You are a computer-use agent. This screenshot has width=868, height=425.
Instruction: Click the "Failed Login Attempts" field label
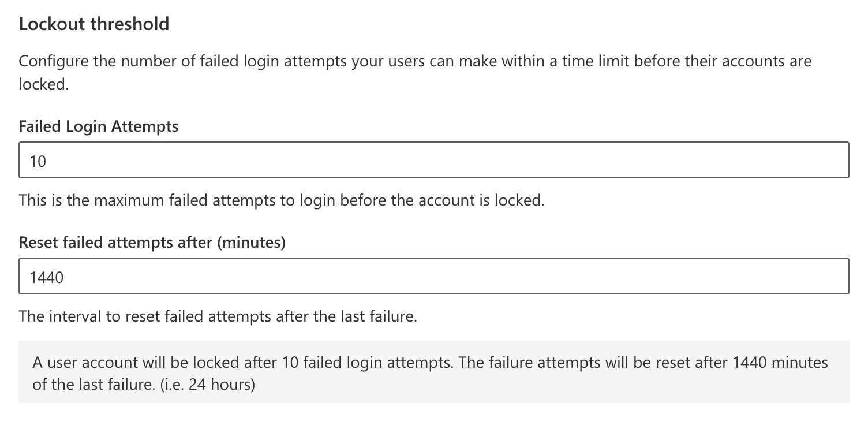click(x=99, y=126)
